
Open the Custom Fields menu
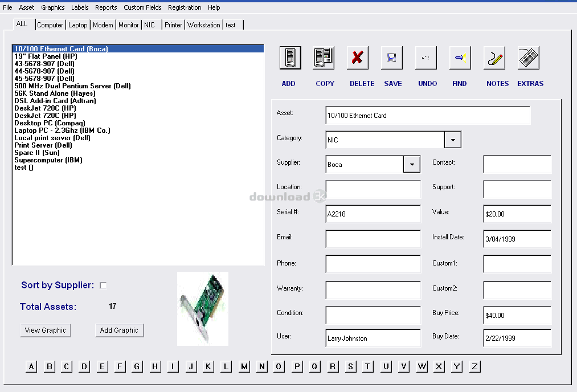[142, 7]
